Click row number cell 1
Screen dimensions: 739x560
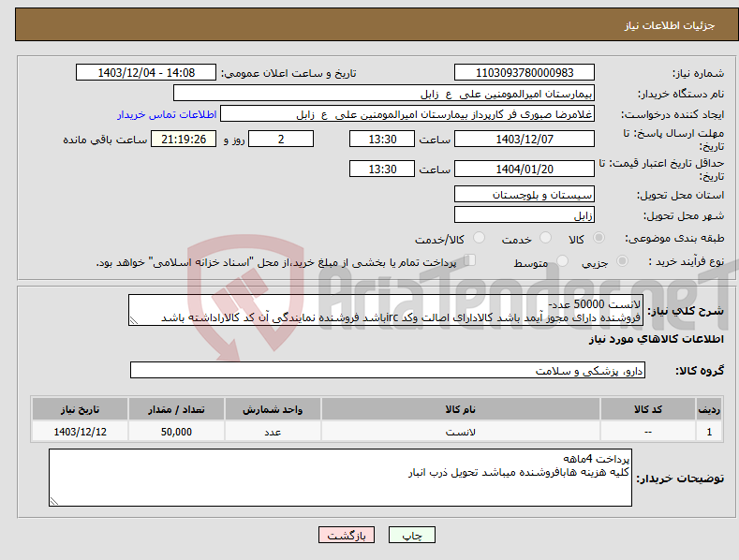coord(709,432)
